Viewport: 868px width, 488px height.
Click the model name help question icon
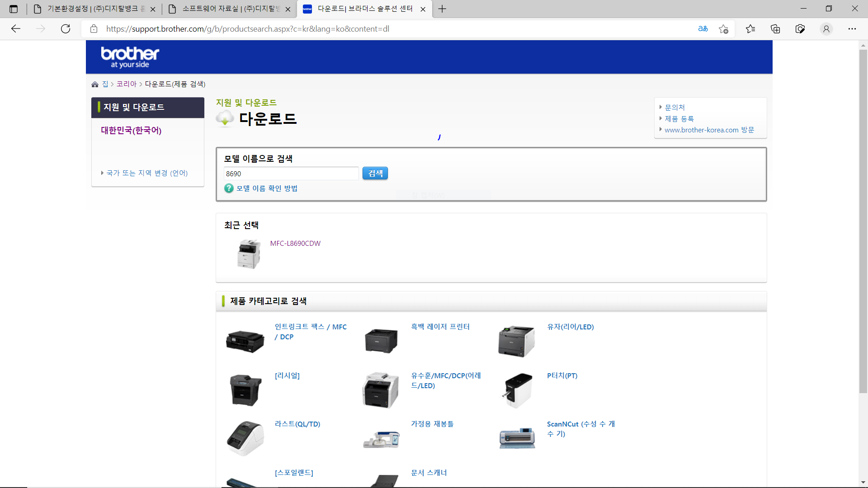point(229,188)
